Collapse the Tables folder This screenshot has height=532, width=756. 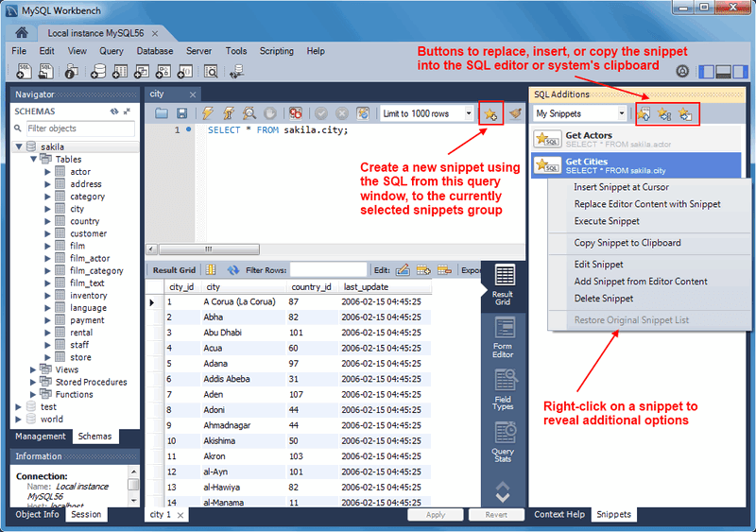pos(33,159)
